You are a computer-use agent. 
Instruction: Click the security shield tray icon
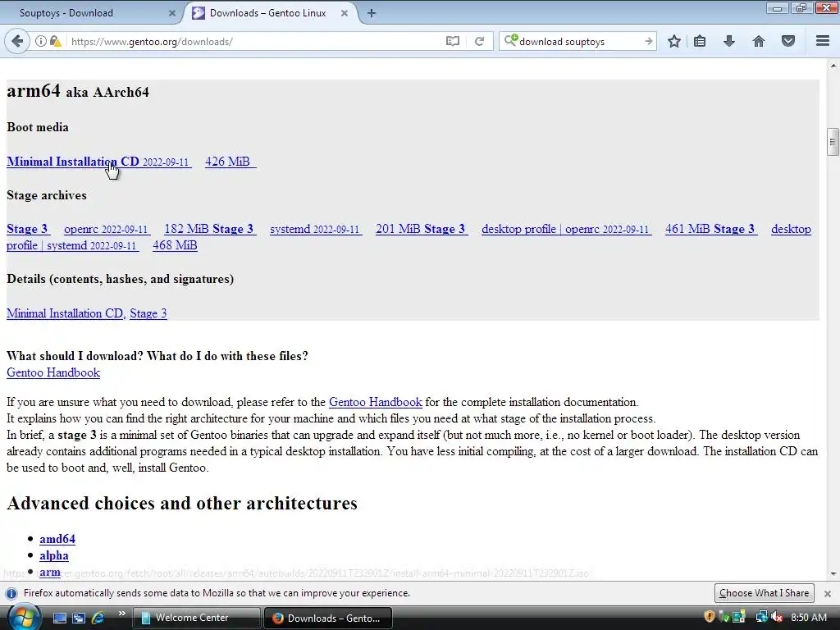pos(710,617)
